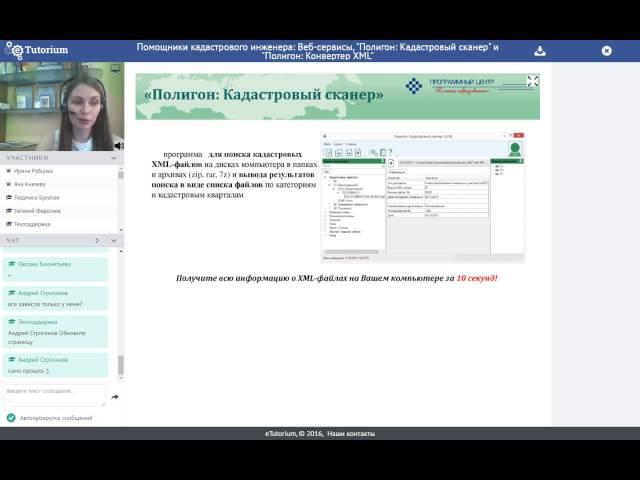Click the '10 секунд!' red text
The image size is (640, 480).
[x=477, y=278]
